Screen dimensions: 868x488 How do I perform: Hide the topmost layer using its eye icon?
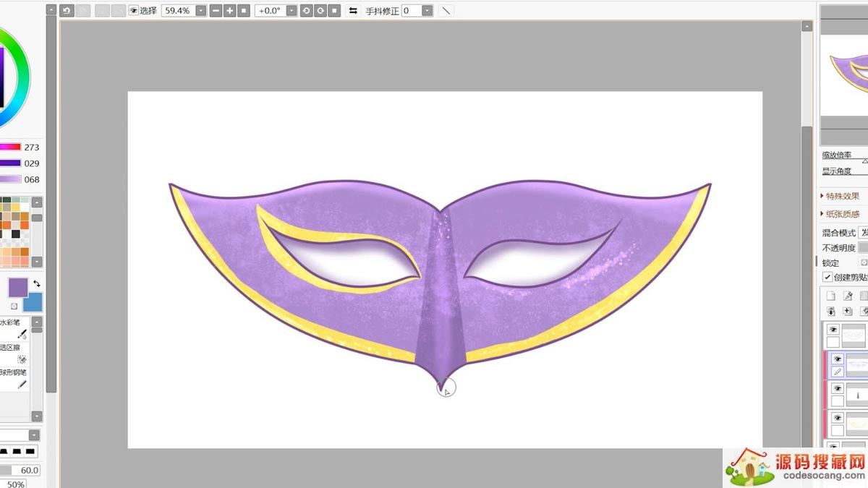point(833,330)
